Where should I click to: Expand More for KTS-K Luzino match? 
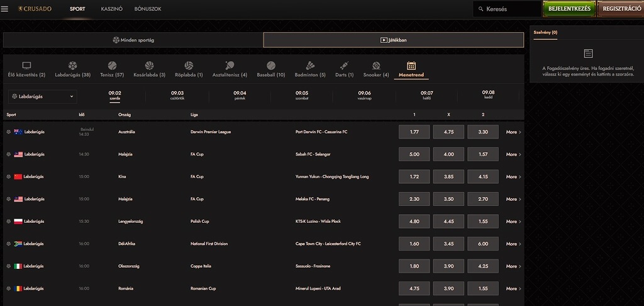pyautogui.click(x=513, y=222)
